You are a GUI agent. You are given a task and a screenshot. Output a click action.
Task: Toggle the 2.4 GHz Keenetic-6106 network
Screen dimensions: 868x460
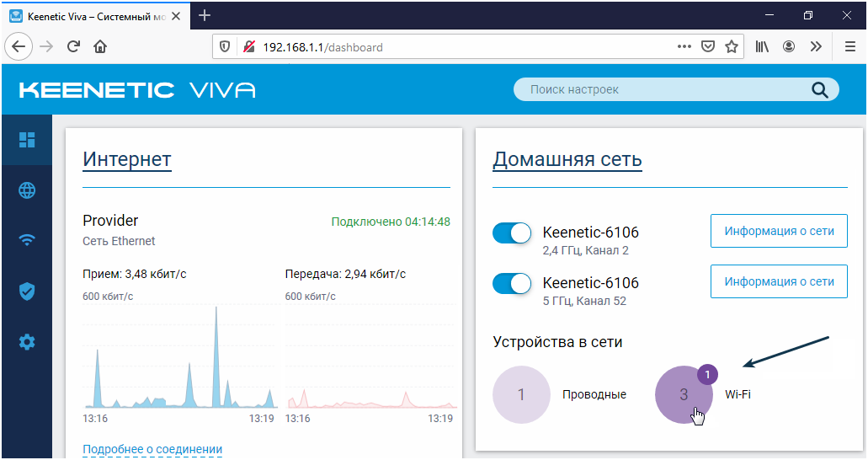click(512, 233)
